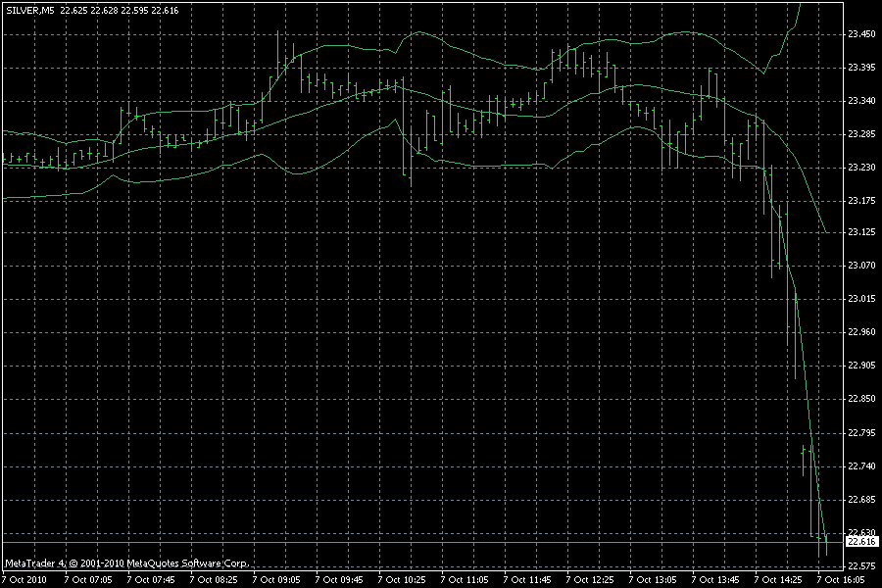Image resolution: width=882 pixels, height=588 pixels.
Task: Click the 7 Oct 10:25 time label
Action: point(402,579)
